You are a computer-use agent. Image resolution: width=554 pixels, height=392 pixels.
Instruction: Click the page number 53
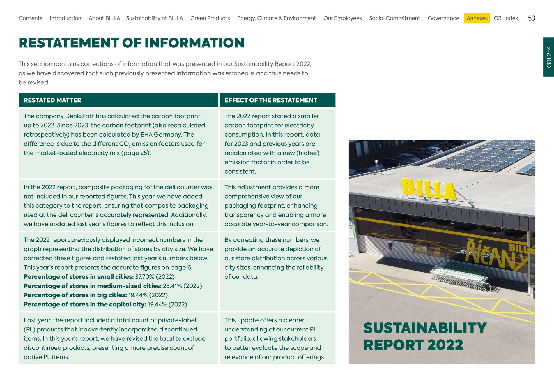point(532,18)
